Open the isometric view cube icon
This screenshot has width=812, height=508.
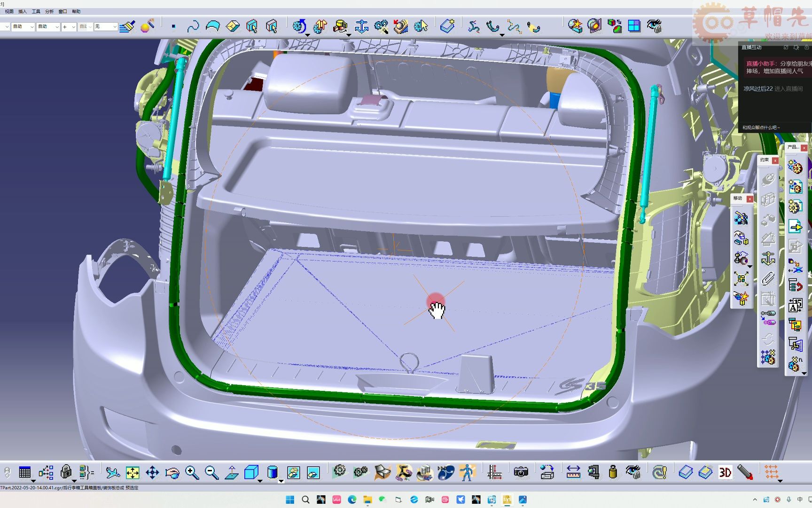(x=251, y=472)
